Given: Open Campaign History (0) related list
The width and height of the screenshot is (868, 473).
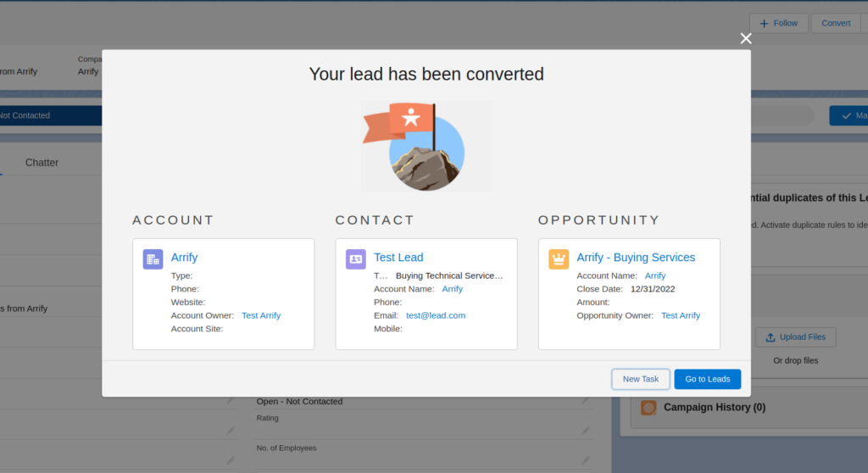Looking at the screenshot, I should click(x=714, y=407).
